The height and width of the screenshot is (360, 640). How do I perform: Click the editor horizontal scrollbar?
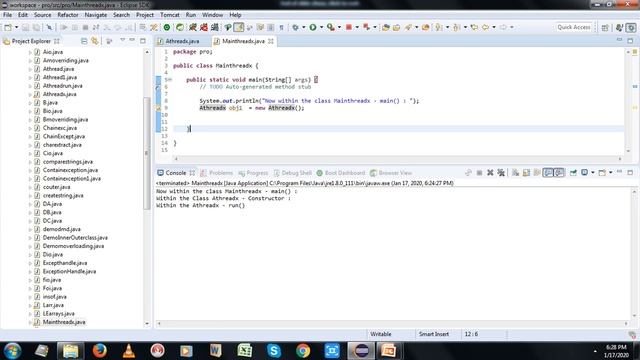click(x=398, y=159)
